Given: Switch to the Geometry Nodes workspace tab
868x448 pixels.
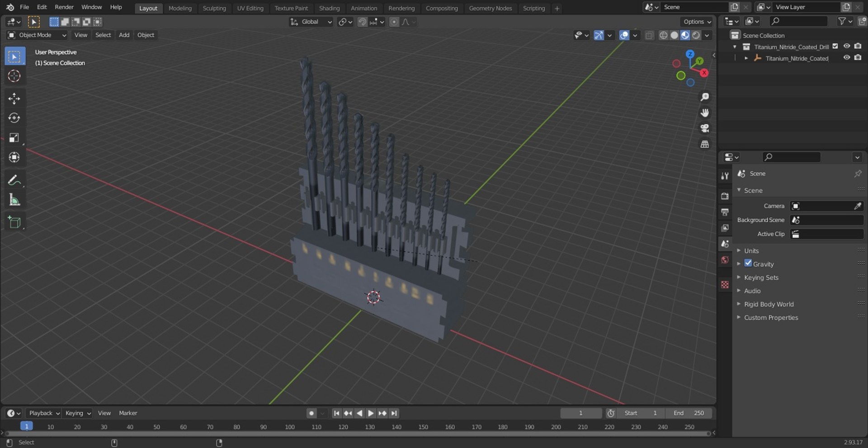Looking at the screenshot, I should [490, 8].
